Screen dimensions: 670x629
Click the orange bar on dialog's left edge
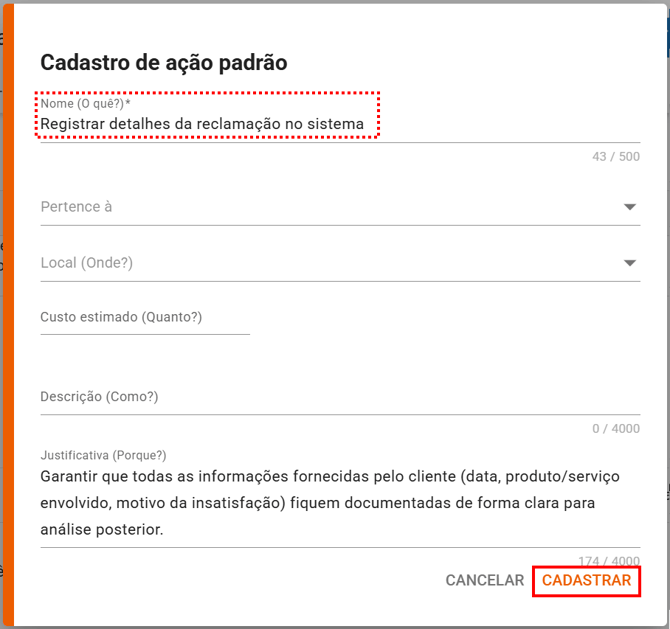click(7, 314)
